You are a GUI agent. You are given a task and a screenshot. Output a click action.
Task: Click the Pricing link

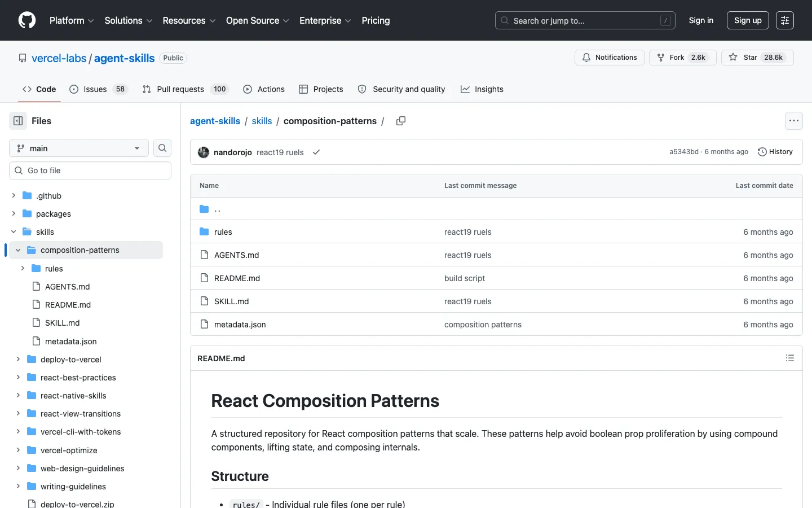point(376,20)
